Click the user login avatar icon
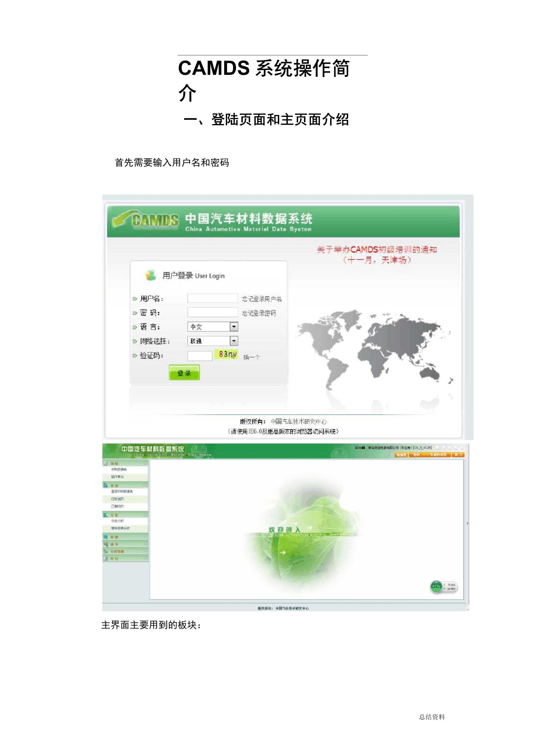 point(151,275)
